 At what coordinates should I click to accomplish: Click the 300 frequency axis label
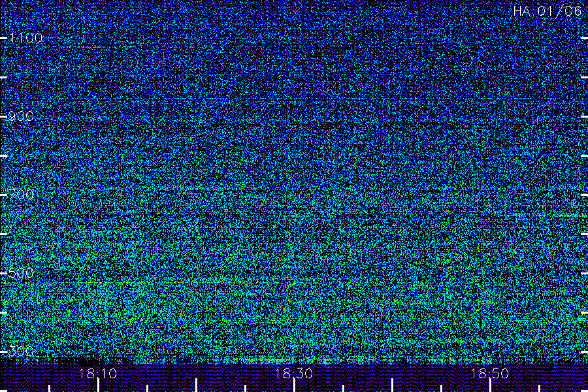coord(21,351)
